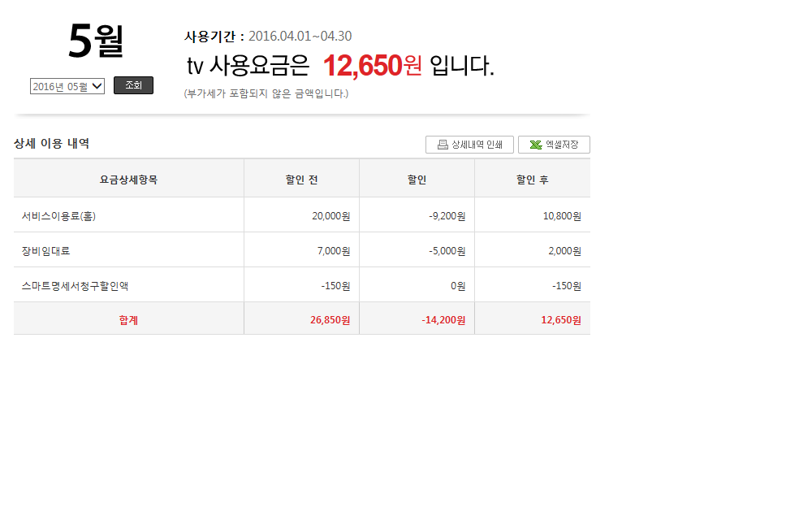Select the 26,850원 total before discount
Image resolution: width=812 pixels, height=507 pixels.
click(x=330, y=320)
